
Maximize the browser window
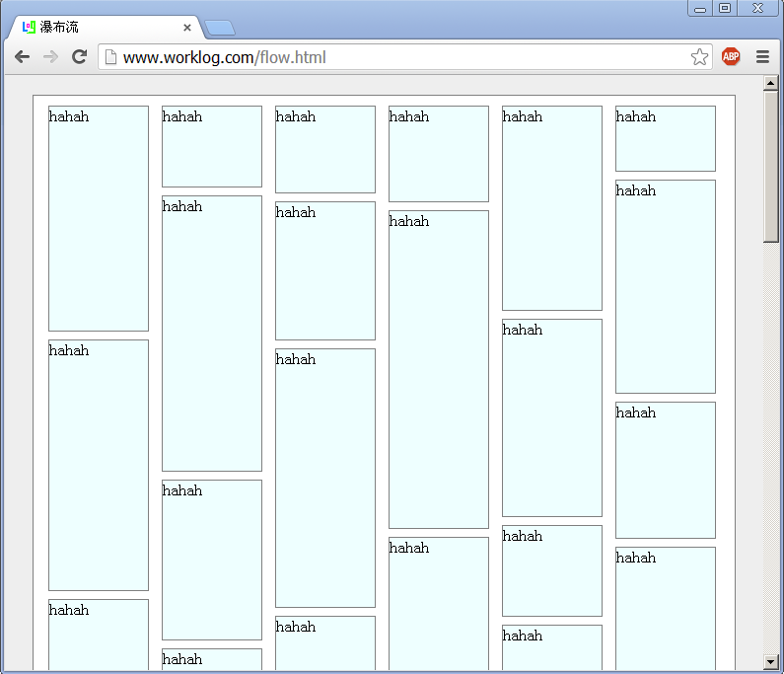click(x=725, y=8)
